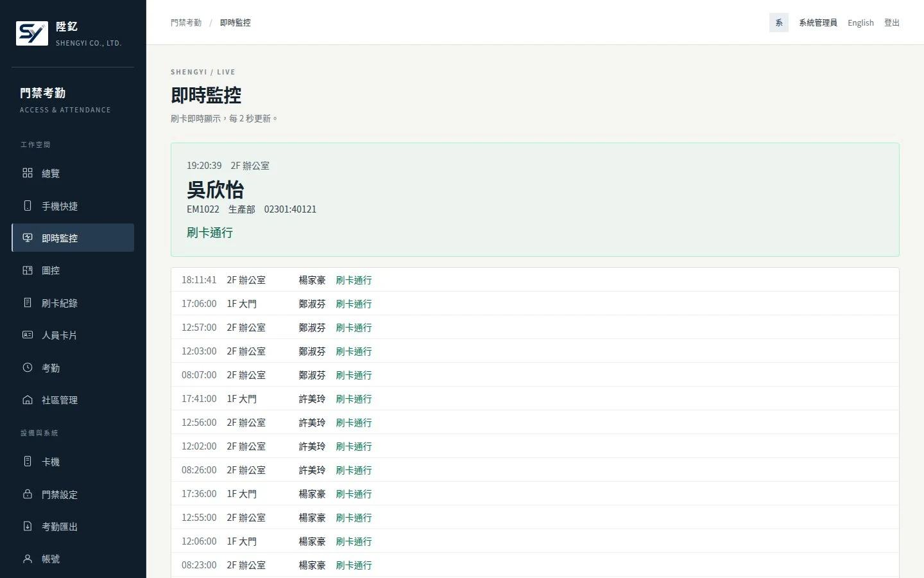This screenshot has height=578, width=924.
Task: Select the 即時監控 monitor icon
Action: [x=28, y=238]
